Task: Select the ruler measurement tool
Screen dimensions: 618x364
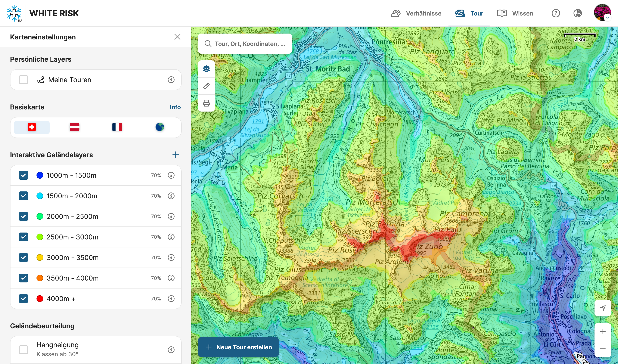Action: 206,86
